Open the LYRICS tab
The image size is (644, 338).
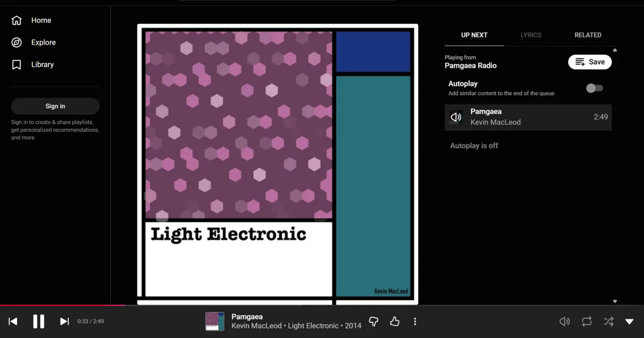(531, 35)
